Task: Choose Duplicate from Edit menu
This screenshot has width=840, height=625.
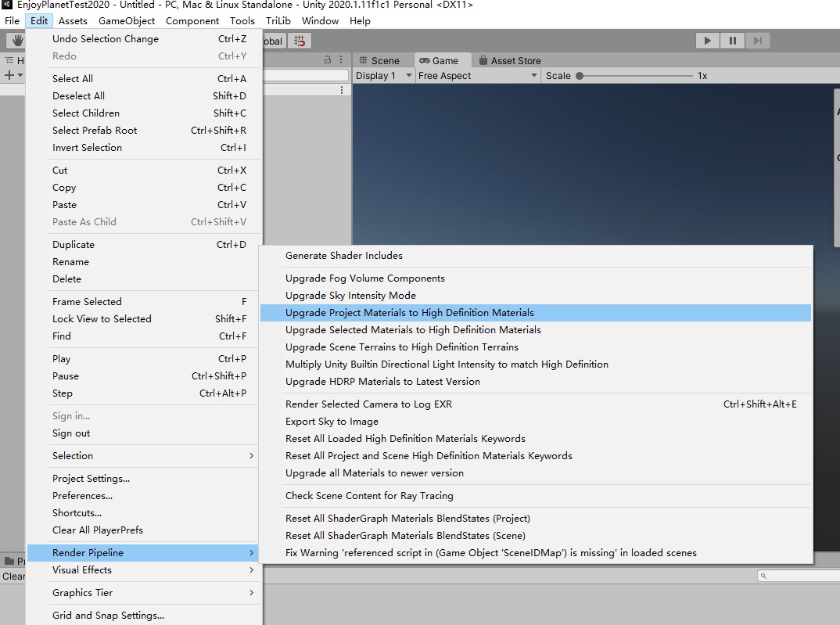Action: [145, 245]
